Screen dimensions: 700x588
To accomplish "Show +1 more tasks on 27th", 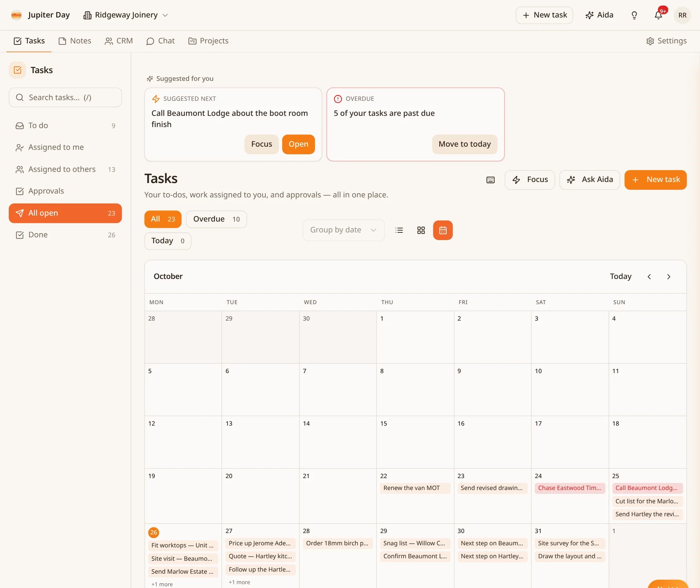I will click(x=239, y=582).
